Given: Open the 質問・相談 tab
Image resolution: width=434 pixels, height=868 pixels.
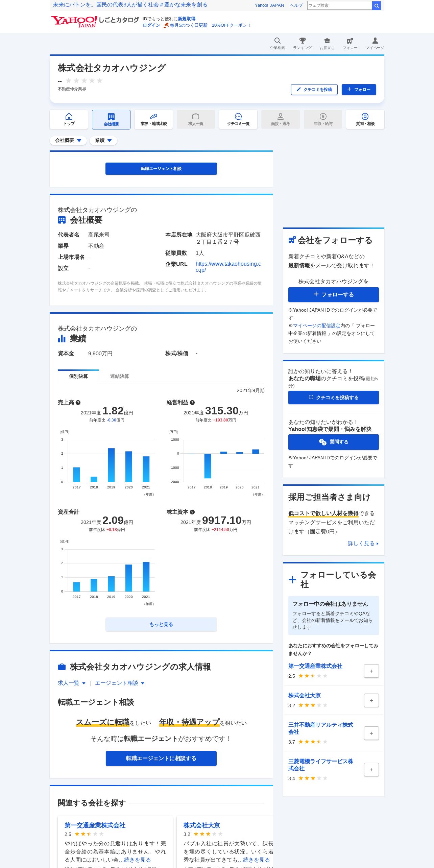Looking at the screenshot, I should (365, 119).
